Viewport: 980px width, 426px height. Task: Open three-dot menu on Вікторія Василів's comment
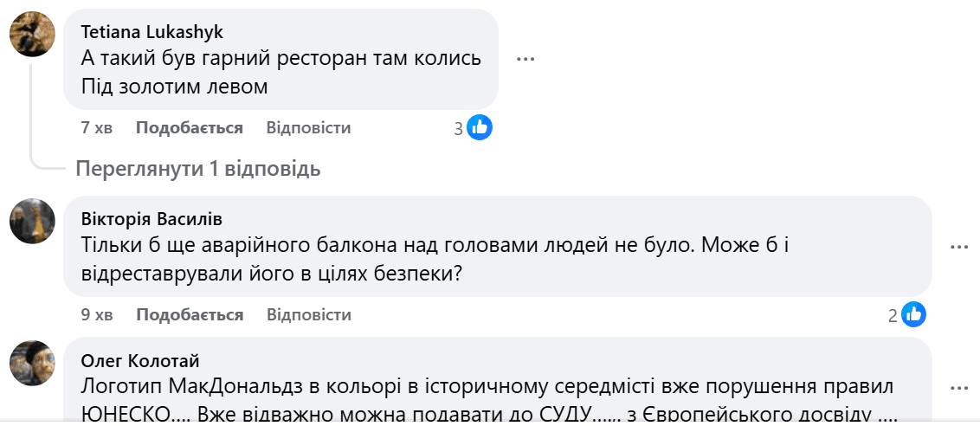pos(958,247)
